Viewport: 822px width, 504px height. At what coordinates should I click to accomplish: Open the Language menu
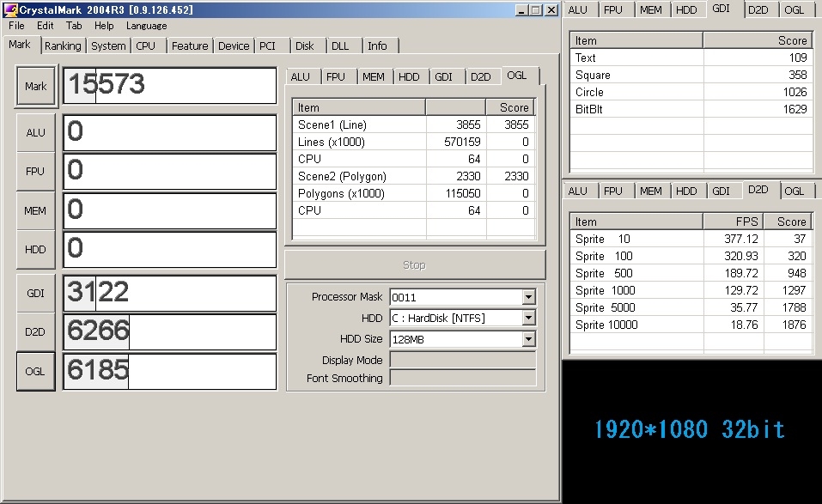point(146,26)
